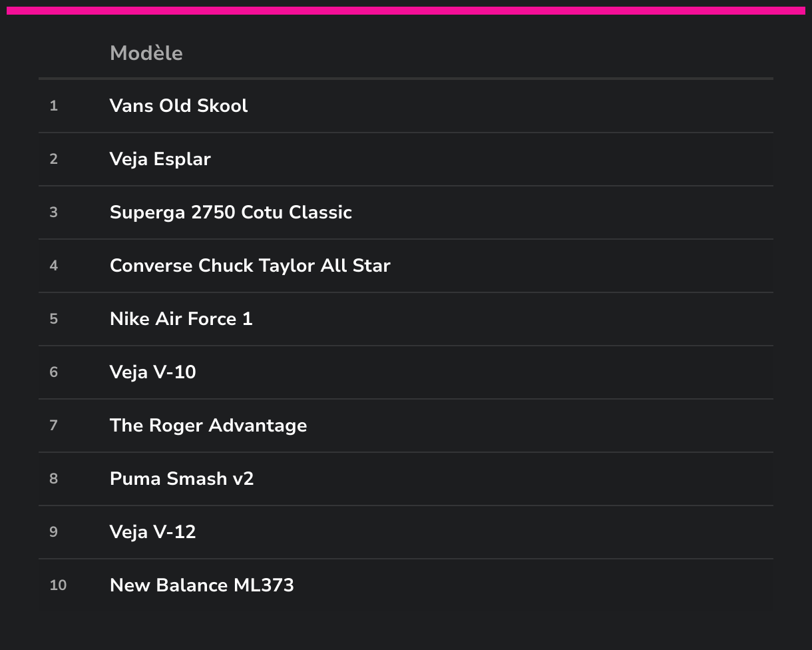This screenshot has width=812, height=650.
Task: Click rank number 4 beside Converse
Action: (54, 266)
